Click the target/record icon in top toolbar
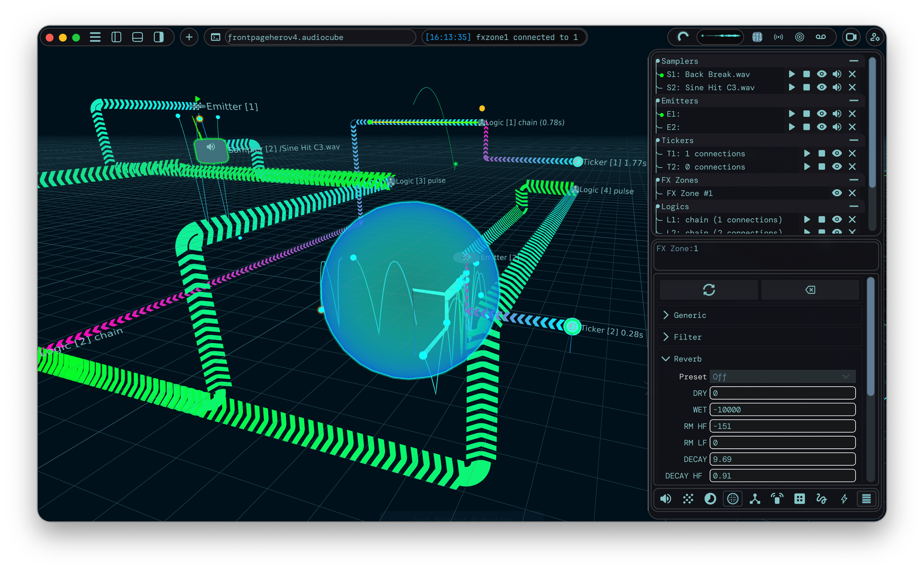The image size is (924, 571). [800, 37]
